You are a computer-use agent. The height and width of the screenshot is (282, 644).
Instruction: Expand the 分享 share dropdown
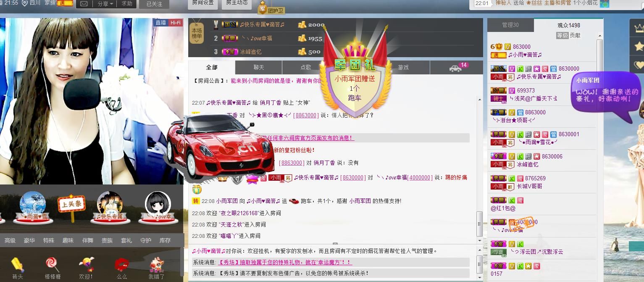[x=105, y=4]
